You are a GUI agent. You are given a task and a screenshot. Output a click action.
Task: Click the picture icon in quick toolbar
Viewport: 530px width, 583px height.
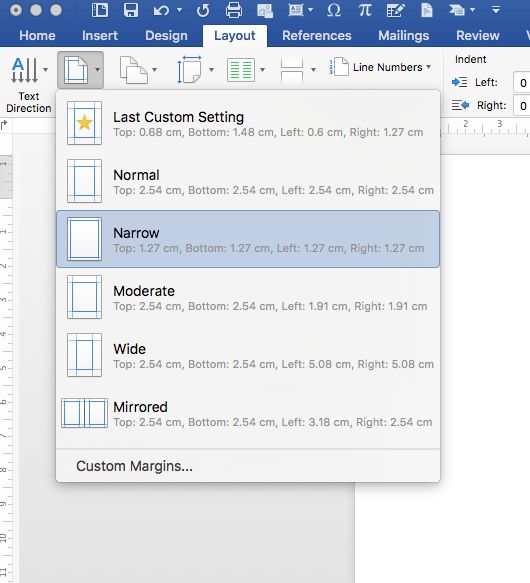coord(265,10)
